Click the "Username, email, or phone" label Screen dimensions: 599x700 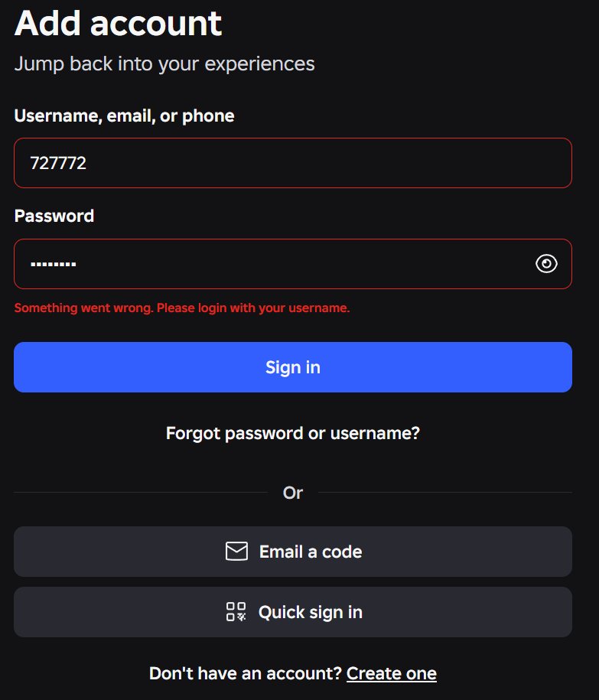[124, 116]
